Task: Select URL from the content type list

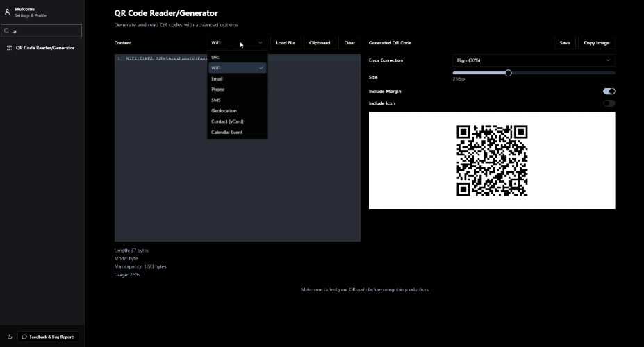Action: coord(238,57)
